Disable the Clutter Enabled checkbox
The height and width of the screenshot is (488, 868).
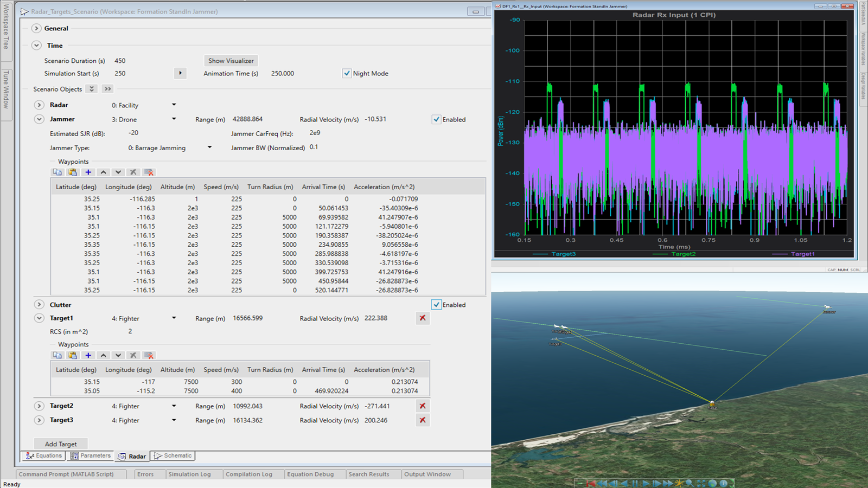436,305
